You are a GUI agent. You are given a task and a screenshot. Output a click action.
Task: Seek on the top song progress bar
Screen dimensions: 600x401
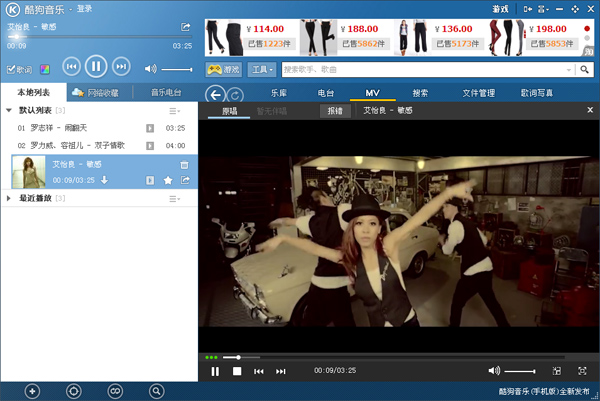[x=99, y=37]
